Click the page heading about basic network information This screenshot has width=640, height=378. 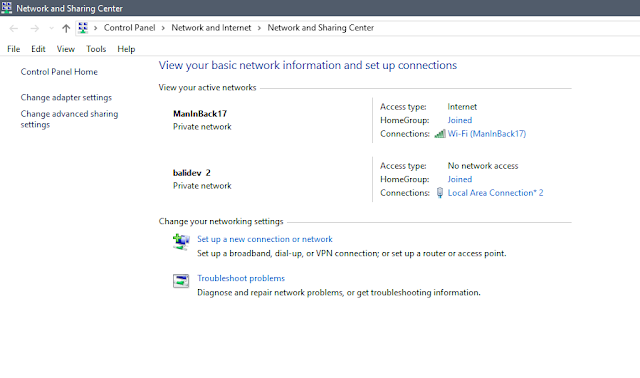[308, 66]
